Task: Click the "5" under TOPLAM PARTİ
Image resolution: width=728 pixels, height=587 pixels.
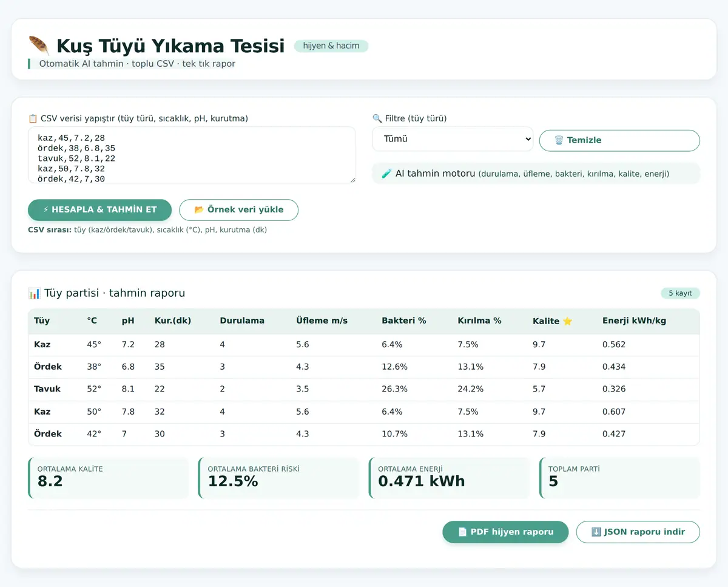Action: click(x=553, y=481)
